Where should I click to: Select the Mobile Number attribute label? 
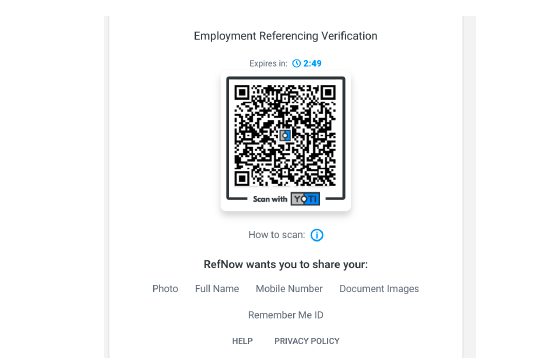289,289
